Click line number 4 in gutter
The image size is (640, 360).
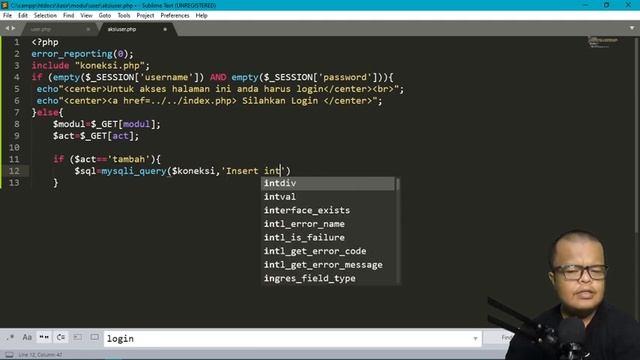point(17,77)
